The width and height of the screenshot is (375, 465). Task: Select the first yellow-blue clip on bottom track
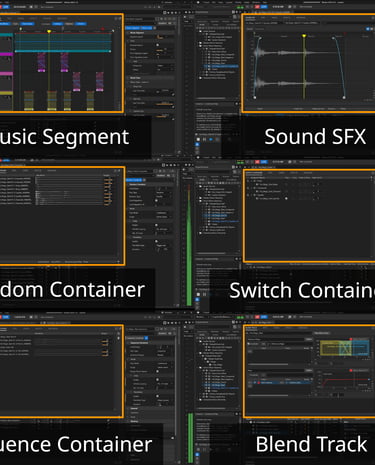point(29,100)
